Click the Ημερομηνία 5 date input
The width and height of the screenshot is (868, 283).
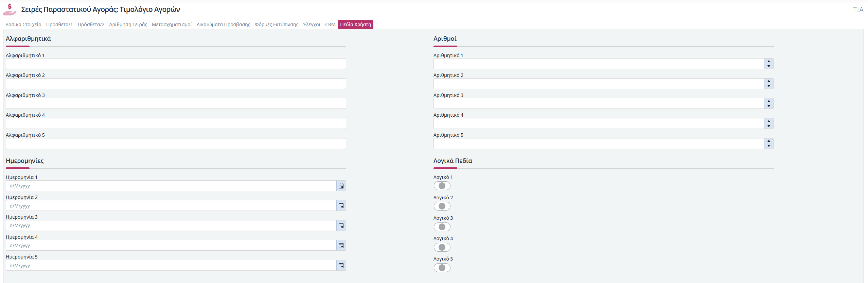(x=171, y=265)
